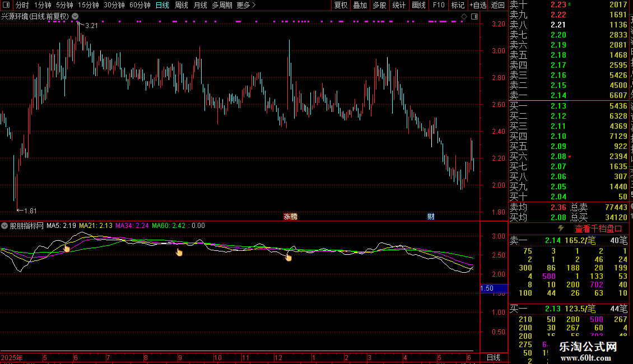Open the 多周期 multi-period view
The width and height of the screenshot is (633, 364).
(x=222, y=5)
